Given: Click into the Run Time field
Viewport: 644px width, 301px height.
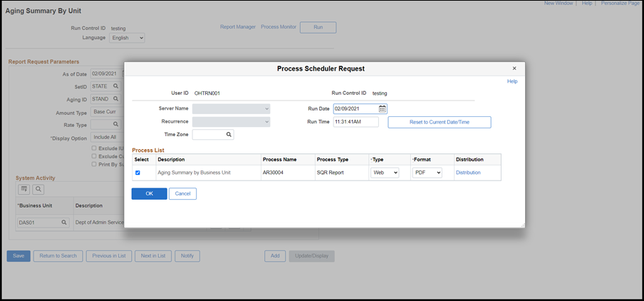Looking at the screenshot, I should (x=356, y=123).
